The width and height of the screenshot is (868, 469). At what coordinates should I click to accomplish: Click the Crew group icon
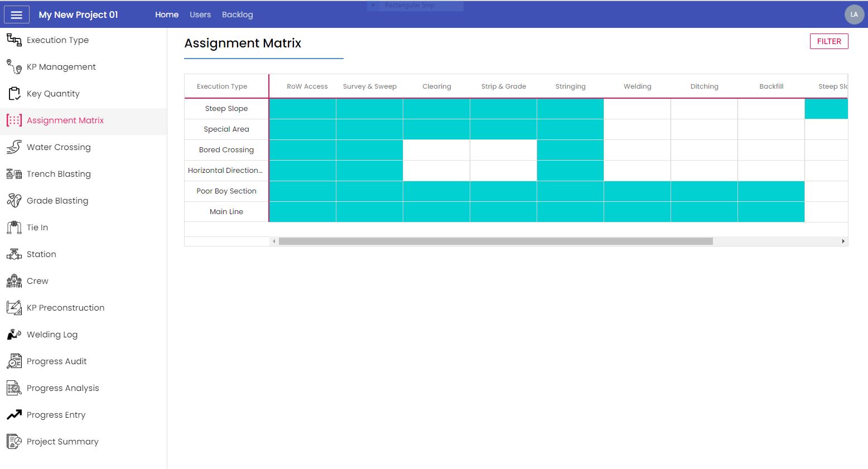(14, 281)
